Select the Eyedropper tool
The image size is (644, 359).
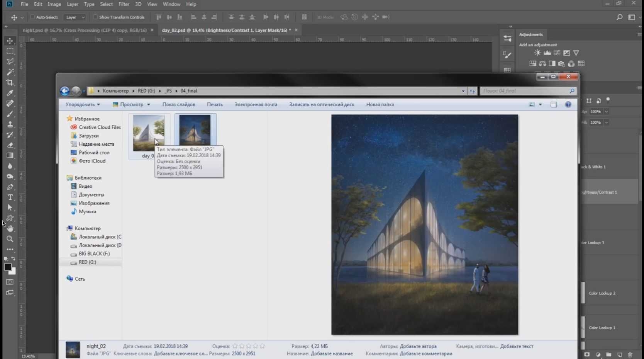[x=10, y=93]
